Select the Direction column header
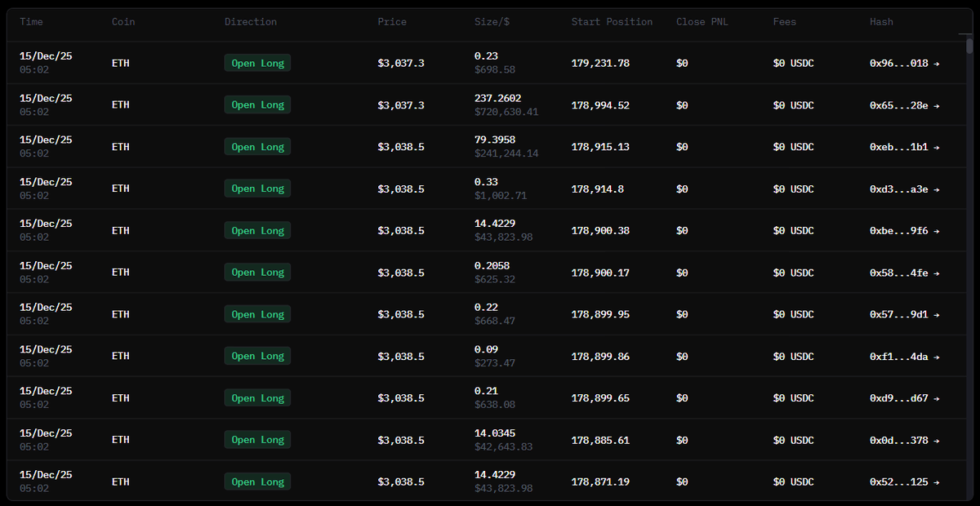980x506 pixels. tap(251, 22)
